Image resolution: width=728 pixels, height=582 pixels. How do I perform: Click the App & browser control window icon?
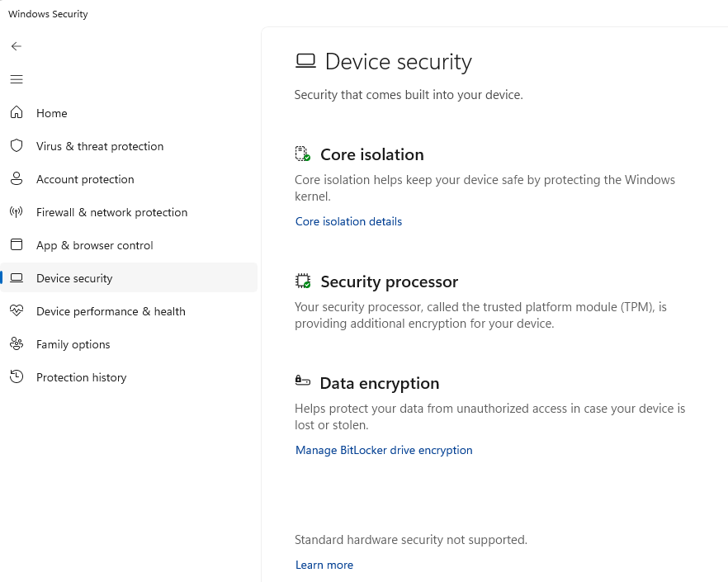[17, 245]
